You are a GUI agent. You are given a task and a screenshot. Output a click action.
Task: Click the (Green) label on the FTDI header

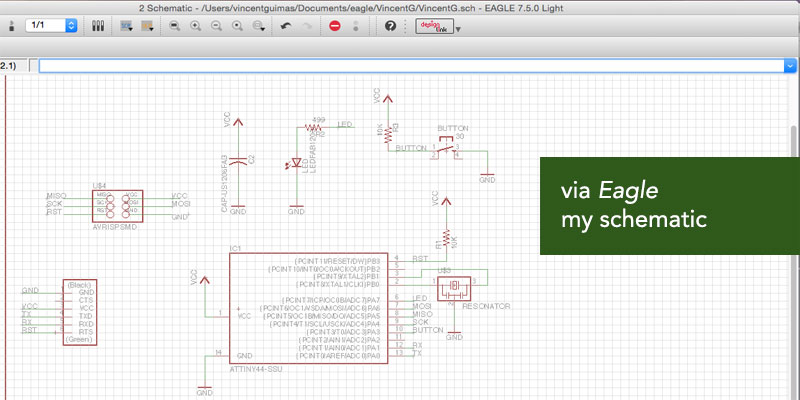pos(80,339)
